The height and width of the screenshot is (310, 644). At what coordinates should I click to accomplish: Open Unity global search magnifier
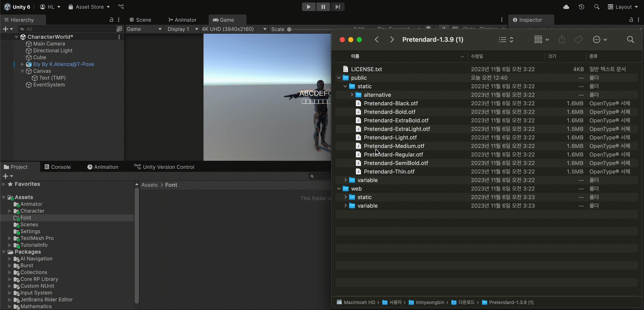(x=597, y=7)
